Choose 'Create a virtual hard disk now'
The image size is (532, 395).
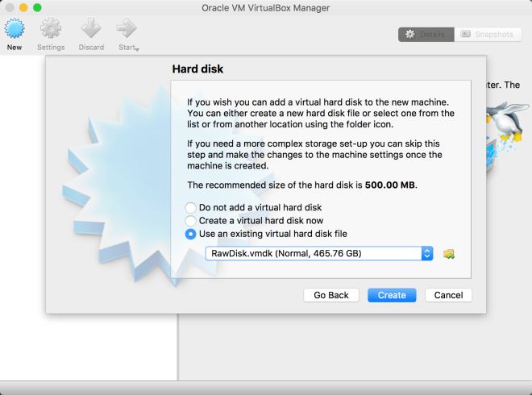coord(191,220)
